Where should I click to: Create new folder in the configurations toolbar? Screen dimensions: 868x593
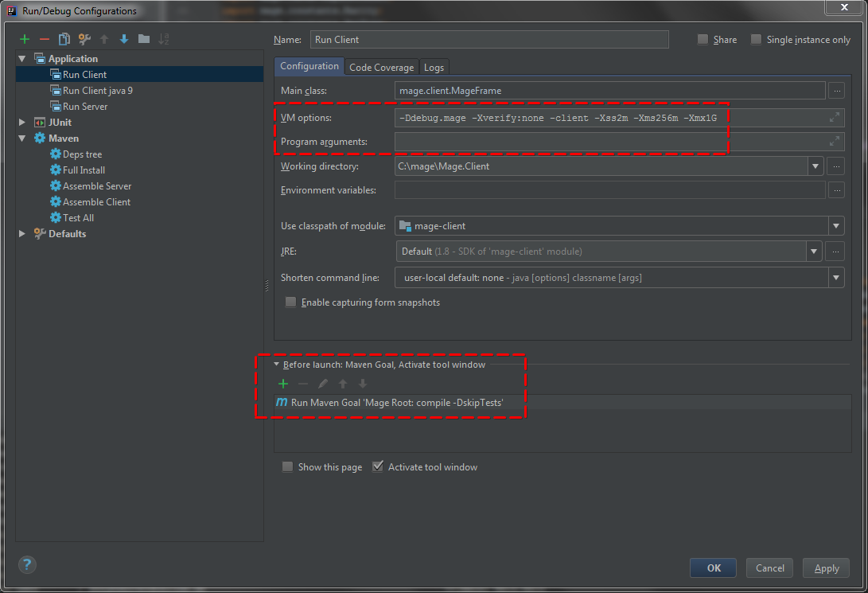(x=144, y=39)
